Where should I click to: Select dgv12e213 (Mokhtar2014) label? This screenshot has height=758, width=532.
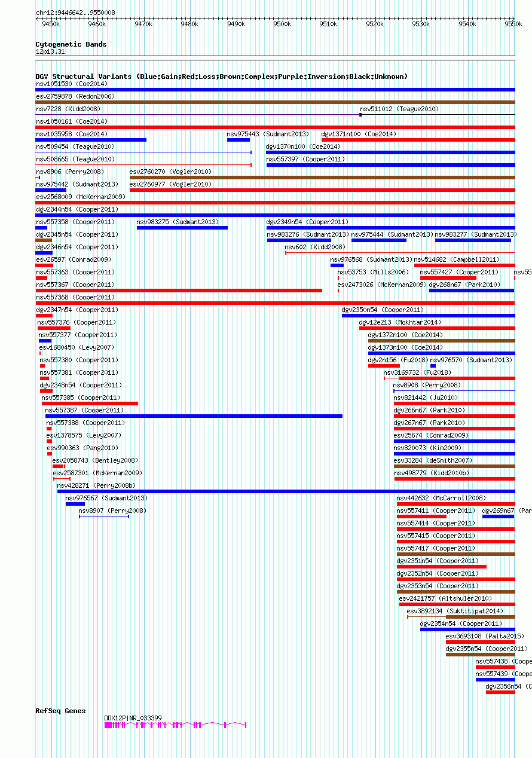(x=400, y=322)
